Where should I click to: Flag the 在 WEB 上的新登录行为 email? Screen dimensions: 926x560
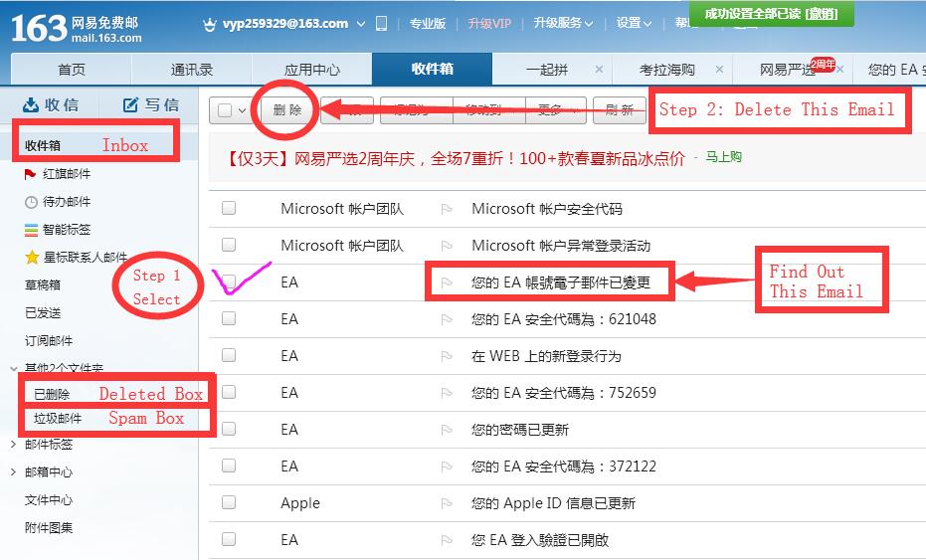click(447, 356)
